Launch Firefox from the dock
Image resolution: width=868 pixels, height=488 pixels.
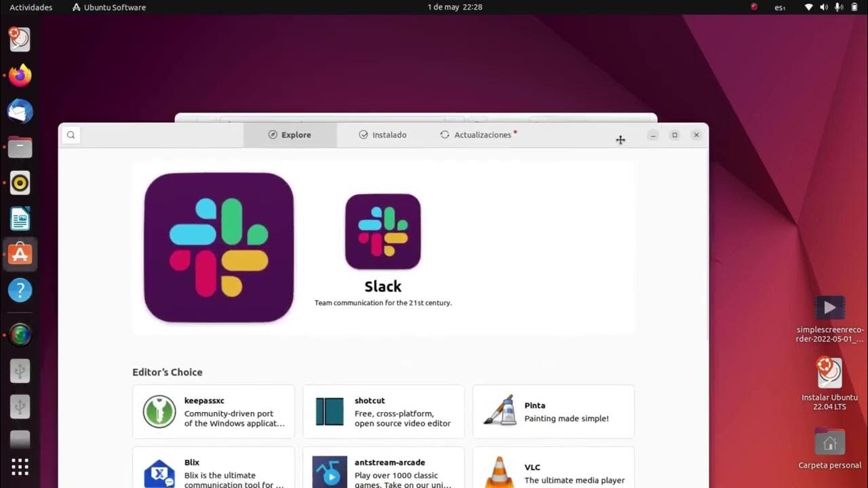point(20,75)
